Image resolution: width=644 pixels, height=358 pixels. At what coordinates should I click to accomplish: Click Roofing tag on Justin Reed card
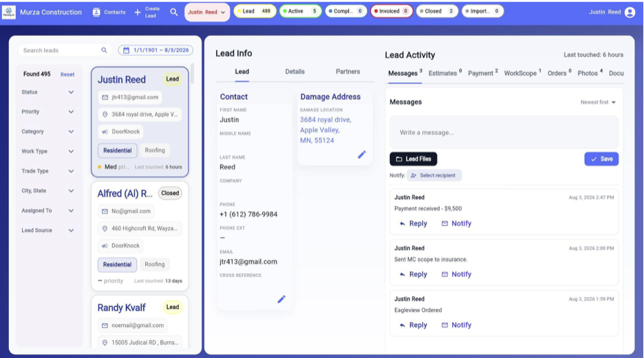(x=155, y=151)
